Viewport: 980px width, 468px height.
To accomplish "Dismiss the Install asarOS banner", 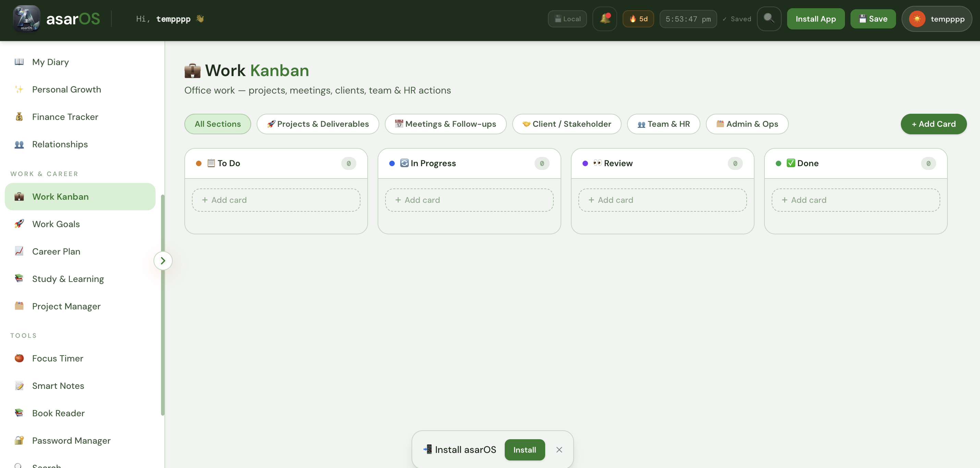I will [x=559, y=450].
